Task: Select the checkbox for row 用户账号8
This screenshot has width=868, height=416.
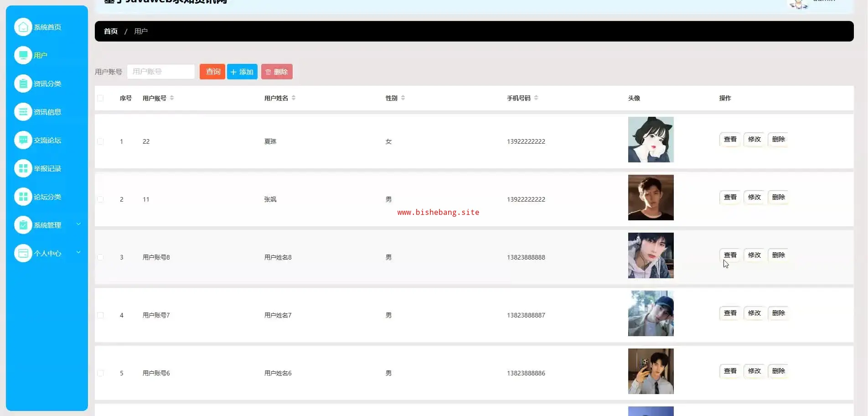Action: (x=100, y=257)
